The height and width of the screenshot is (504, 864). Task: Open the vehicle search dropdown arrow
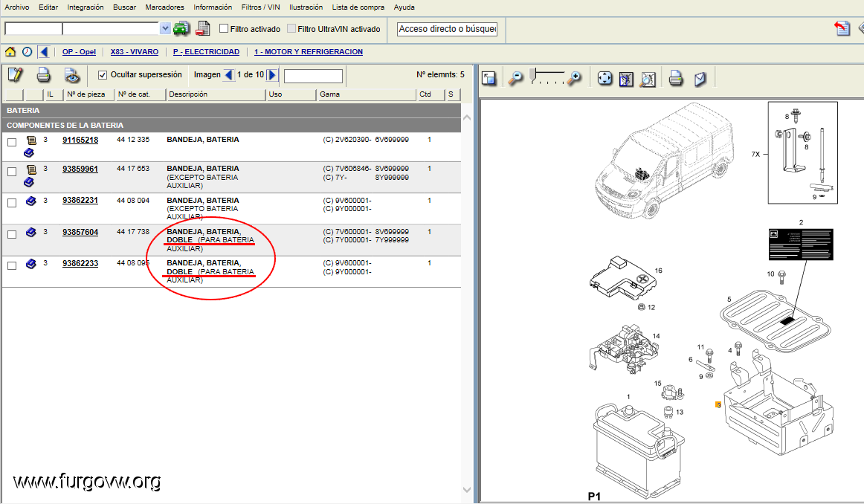[165, 29]
